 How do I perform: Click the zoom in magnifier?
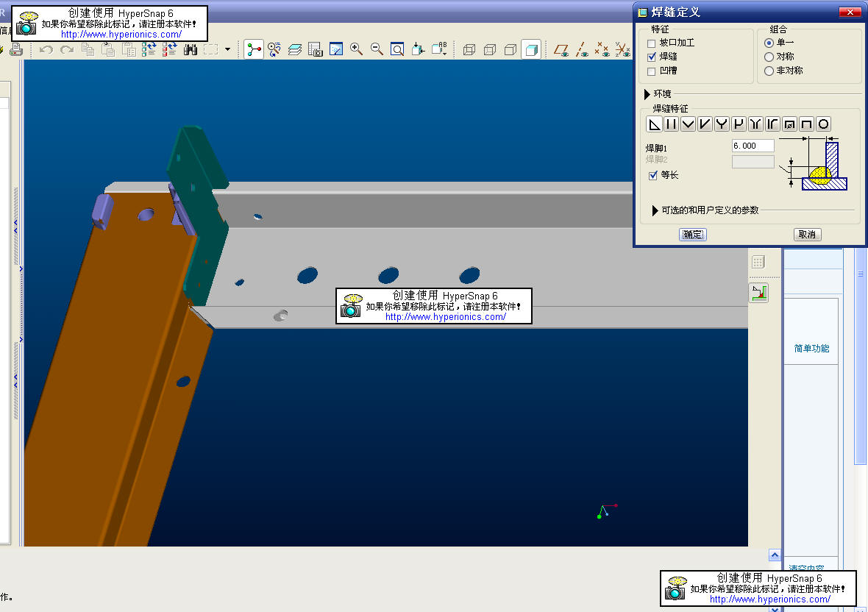coord(357,50)
